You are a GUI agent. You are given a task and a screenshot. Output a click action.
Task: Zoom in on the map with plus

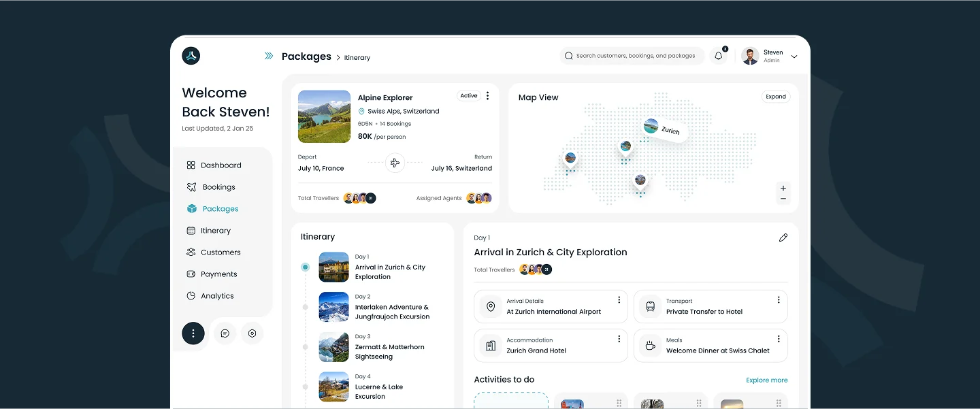[x=783, y=188]
